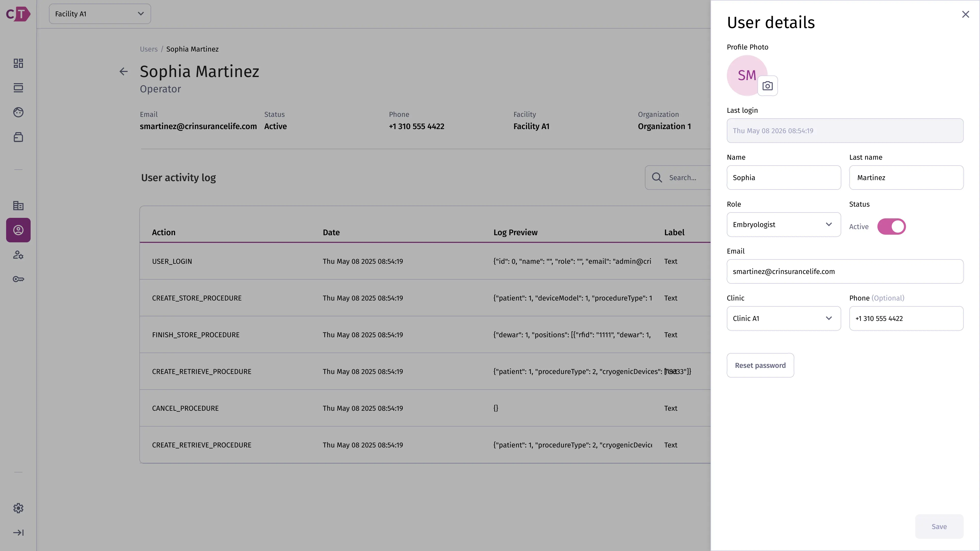Open the Role dropdown showing Embryologist
This screenshot has width=980, height=551.
784,225
